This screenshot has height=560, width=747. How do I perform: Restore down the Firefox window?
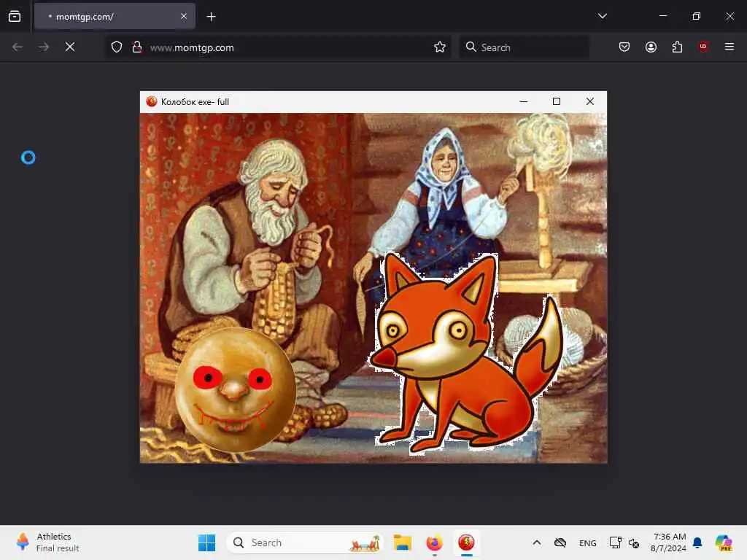click(x=696, y=16)
